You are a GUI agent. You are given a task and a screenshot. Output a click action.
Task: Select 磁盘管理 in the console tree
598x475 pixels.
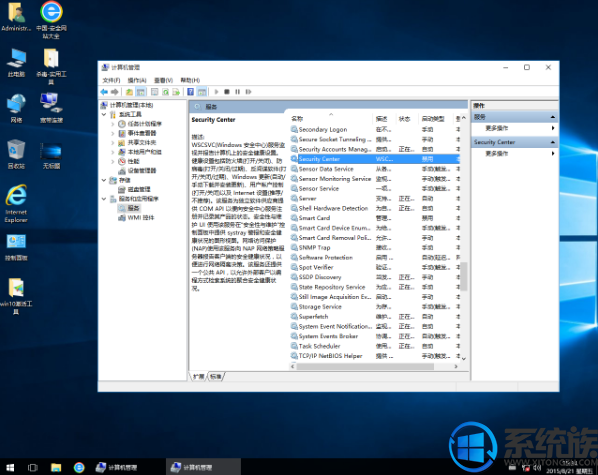coord(139,189)
